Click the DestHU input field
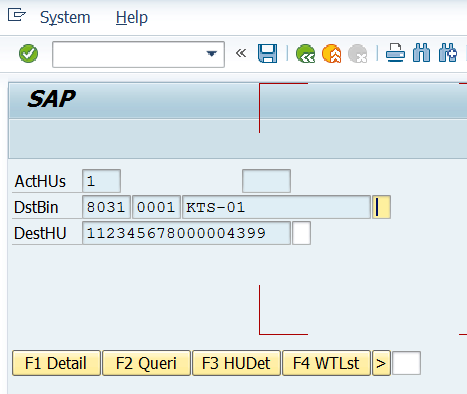467x394 pixels. [186, 233]
